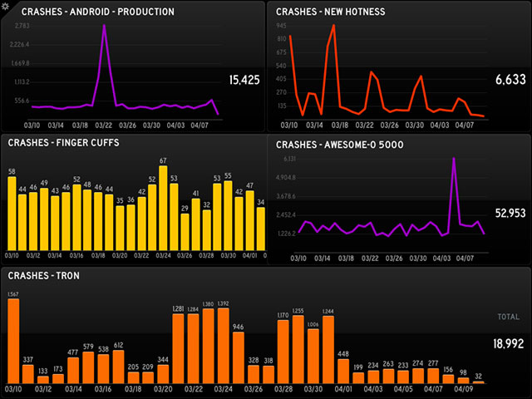
Task: Click the Tron bar labeled 1,244
Action: click(x=328, y=349)
